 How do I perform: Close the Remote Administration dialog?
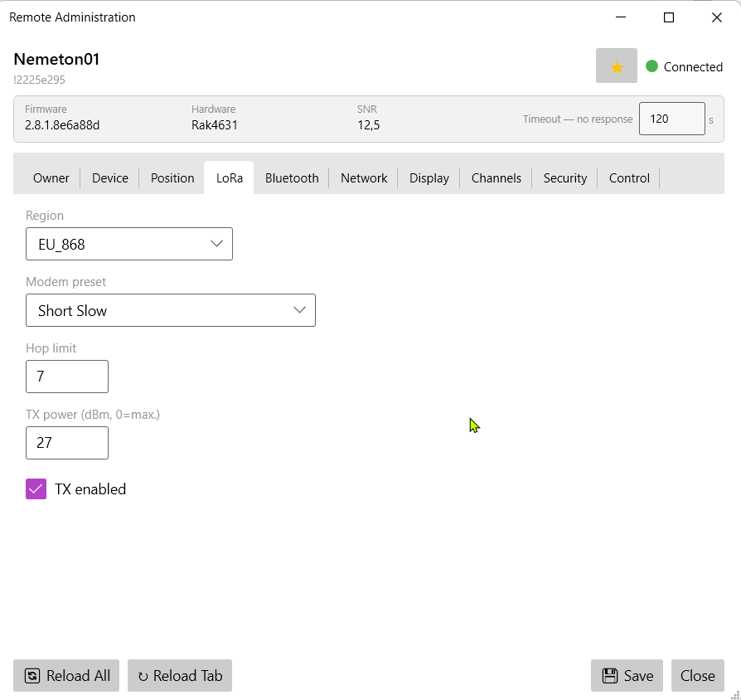coord(698,675)
